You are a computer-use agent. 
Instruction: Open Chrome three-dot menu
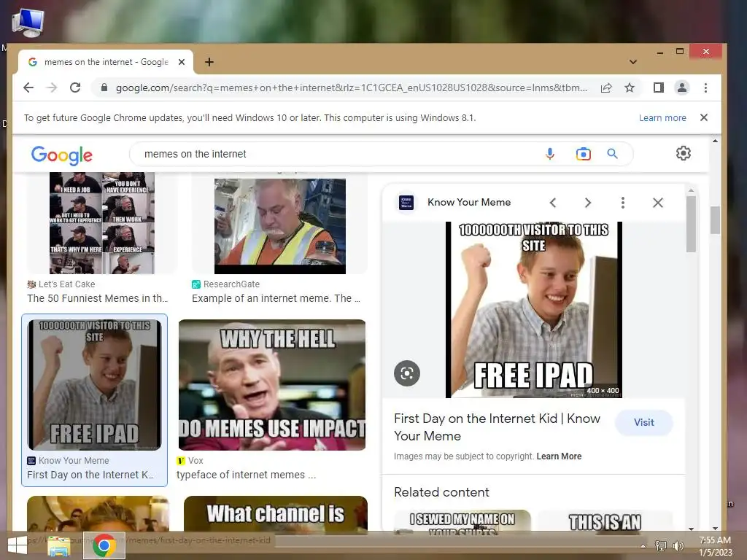coord(705,87)
